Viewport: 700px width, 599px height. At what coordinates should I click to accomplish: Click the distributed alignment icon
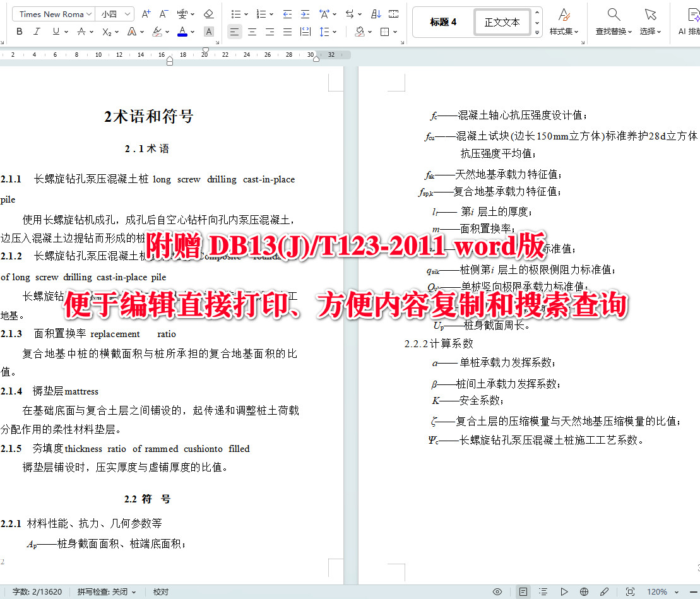(306, 32)
